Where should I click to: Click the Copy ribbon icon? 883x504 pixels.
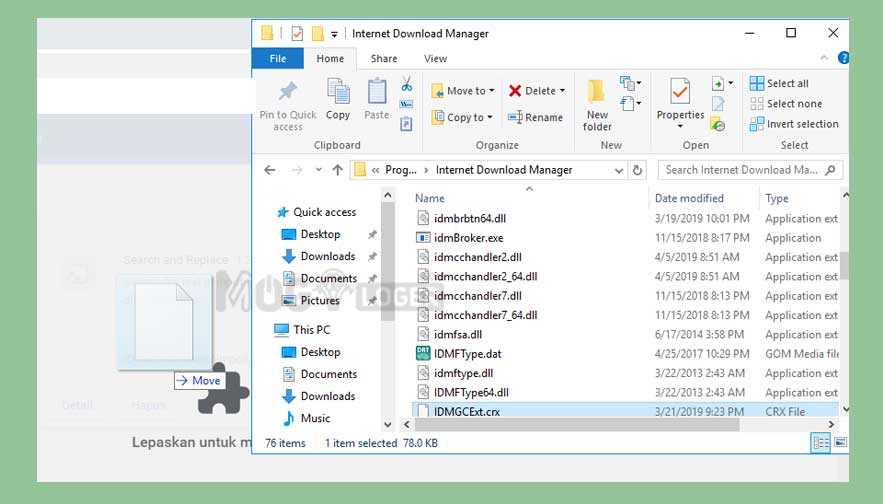click(x=338, y=91)
